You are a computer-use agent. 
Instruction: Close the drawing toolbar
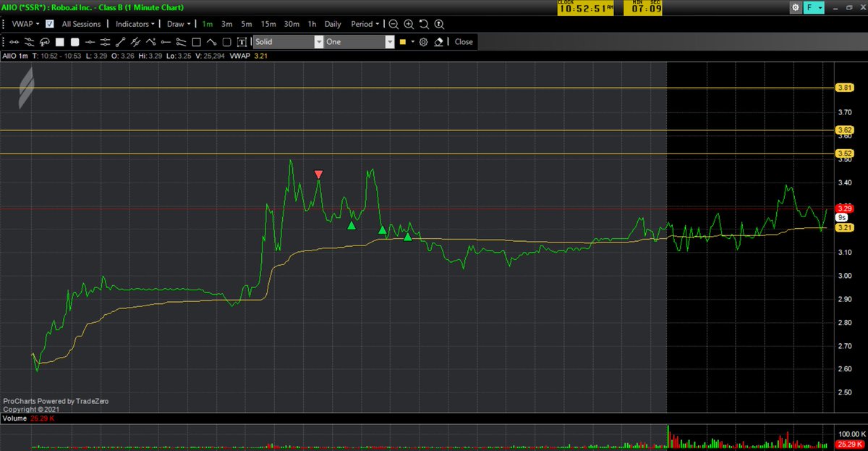click(x=464, y=42)
